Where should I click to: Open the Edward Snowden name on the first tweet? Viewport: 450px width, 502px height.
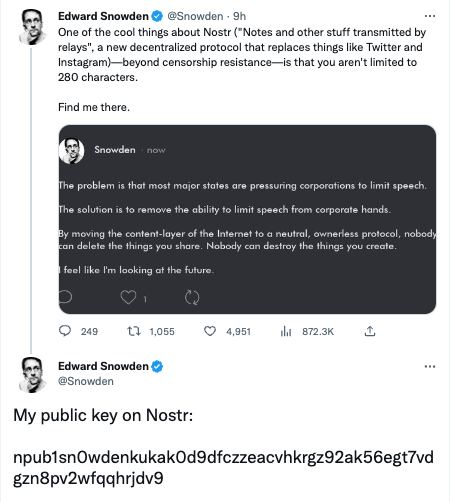[x=103, y=16]
